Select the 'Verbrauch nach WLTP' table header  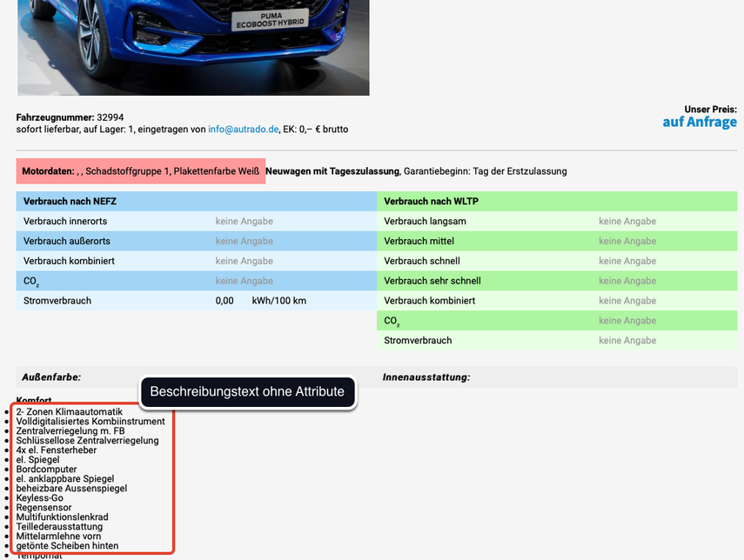[431, 201]
